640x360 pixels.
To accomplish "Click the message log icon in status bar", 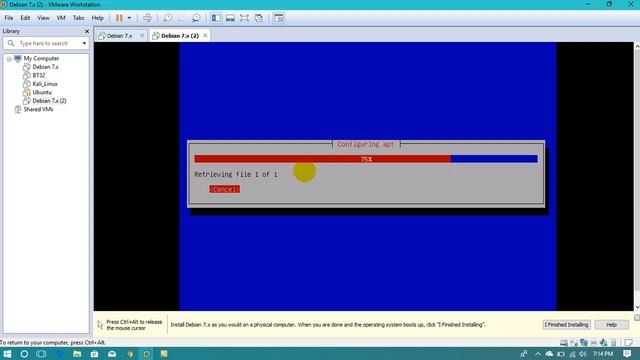I will 629,343.
